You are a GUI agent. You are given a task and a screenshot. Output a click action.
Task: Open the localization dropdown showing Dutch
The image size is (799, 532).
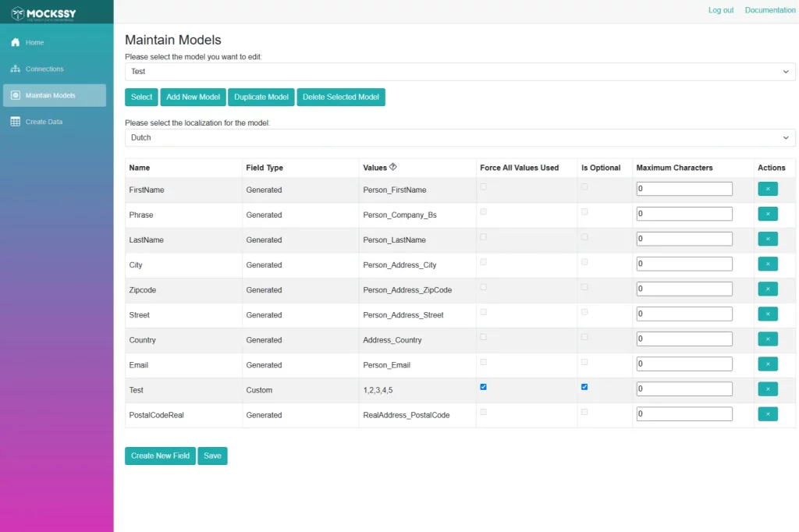(460, 137)
